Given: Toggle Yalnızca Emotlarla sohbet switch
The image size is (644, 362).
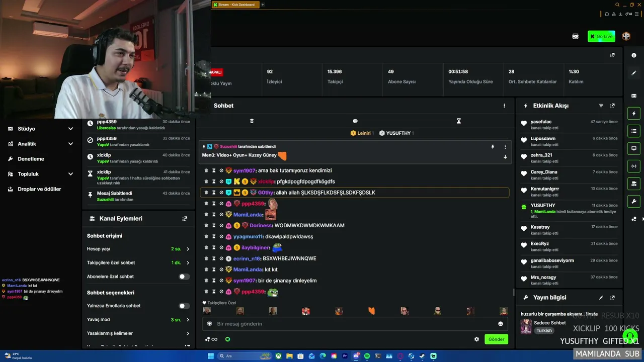Looking at the screenshot, I should pyautogui.click(x=184, y=306).
